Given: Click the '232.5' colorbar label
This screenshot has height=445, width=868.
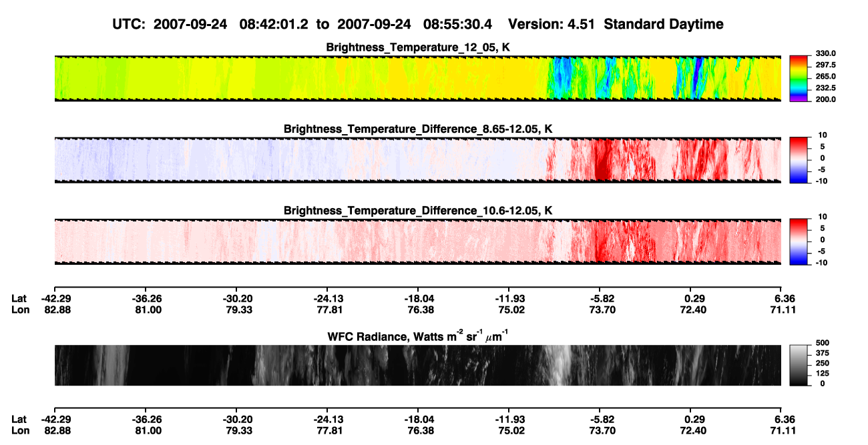Looking at the screenshot, I should coord(826,87).
